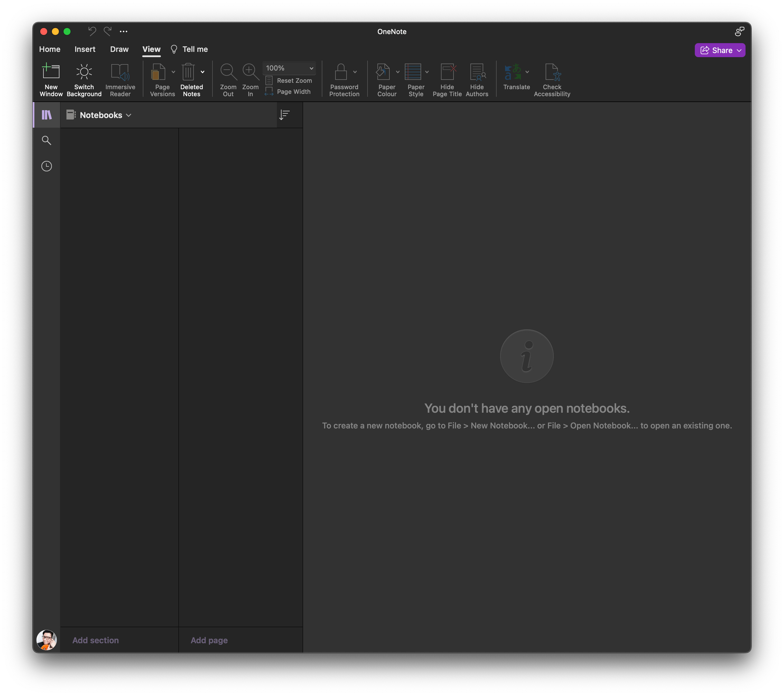
Task: Click the Zoom Out magnifier
Action: [x=228, y=72]
